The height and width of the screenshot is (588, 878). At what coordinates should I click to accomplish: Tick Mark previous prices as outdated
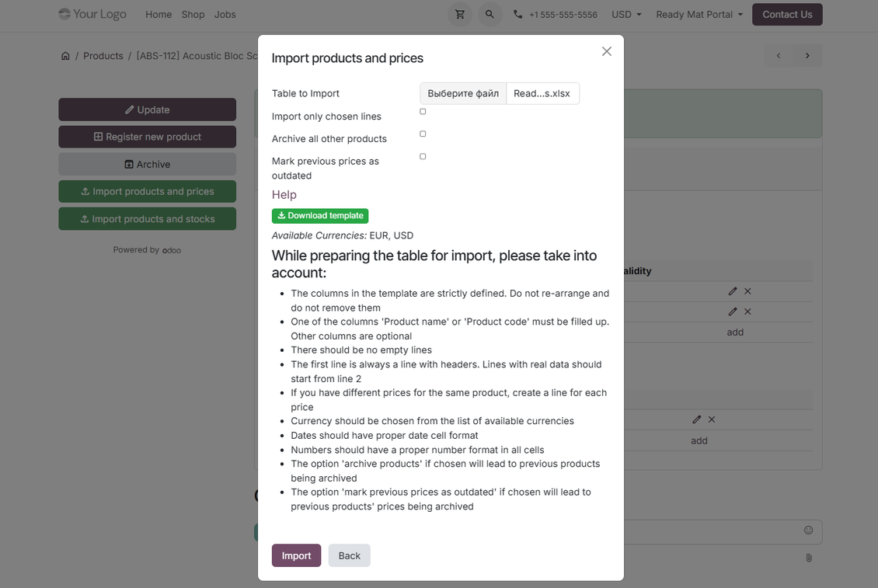click(423, 156)
